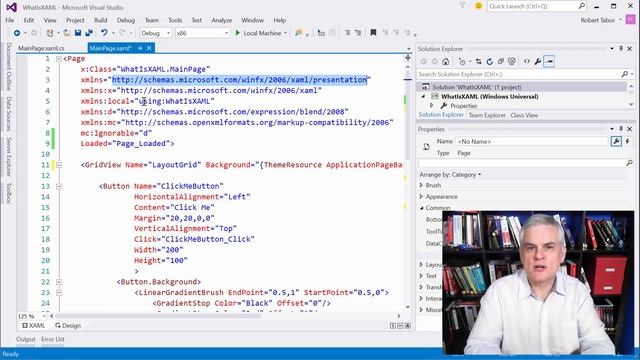This screenshot has height=360, width=640.
Task: Click the New Project toolbar icon
Action: (50, 33)
